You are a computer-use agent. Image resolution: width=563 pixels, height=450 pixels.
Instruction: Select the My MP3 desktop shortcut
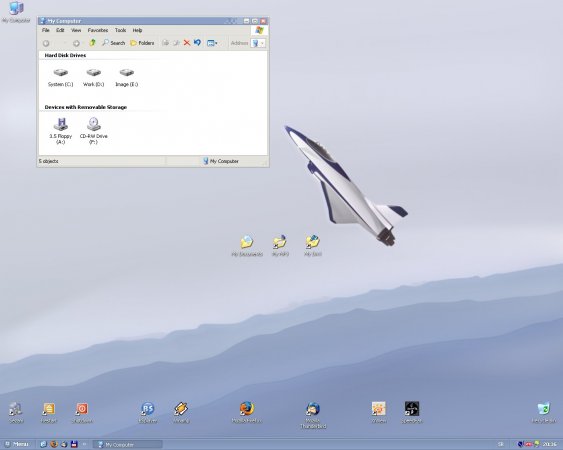(280, 246)
